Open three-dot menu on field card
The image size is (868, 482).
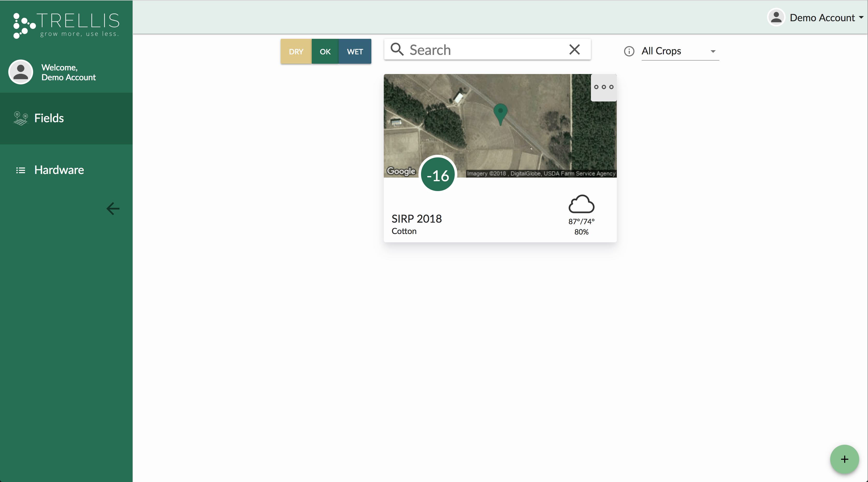pos(604,87)
